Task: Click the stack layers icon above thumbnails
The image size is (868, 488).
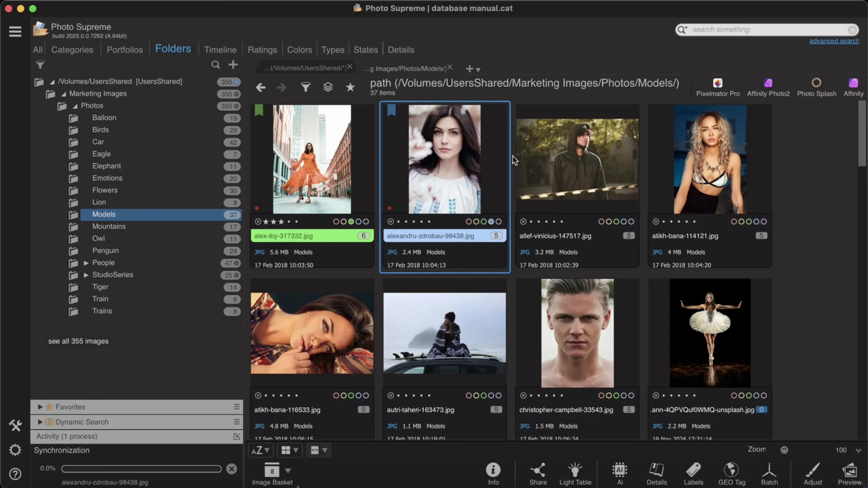Action: pyautogui.click(x=328, y=87)
